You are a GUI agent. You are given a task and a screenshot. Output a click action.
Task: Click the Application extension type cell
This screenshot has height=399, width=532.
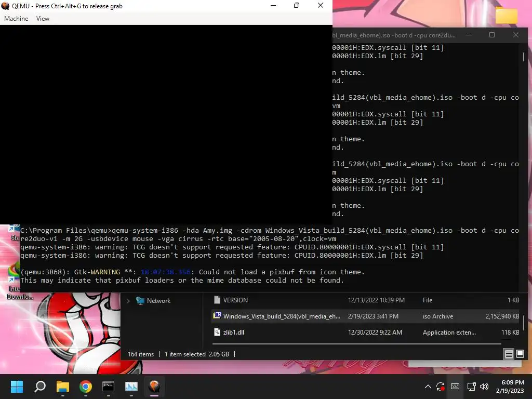(449, 332)
